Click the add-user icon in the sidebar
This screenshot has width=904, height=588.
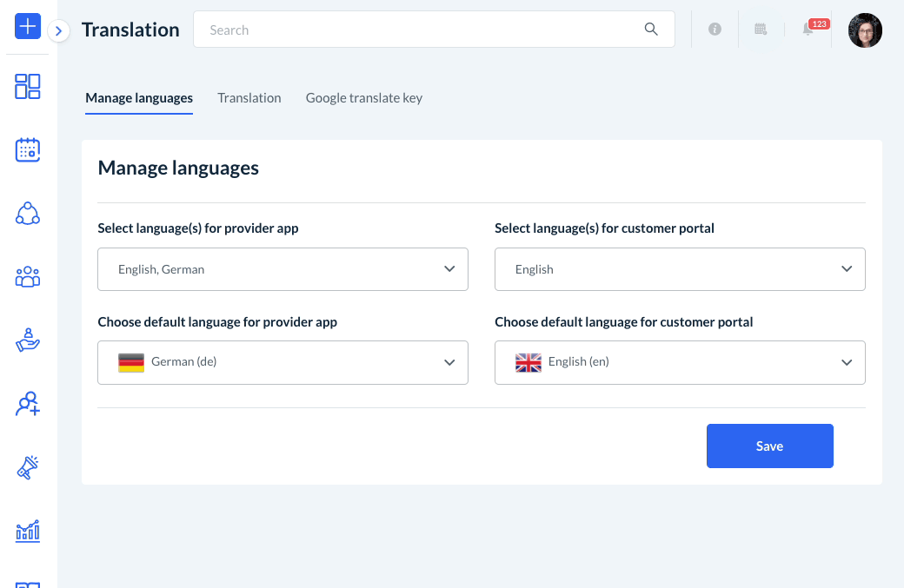28,404
